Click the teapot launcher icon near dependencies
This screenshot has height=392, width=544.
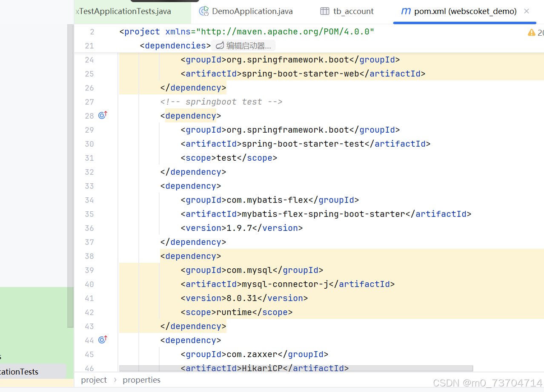[x=219, y=45]
